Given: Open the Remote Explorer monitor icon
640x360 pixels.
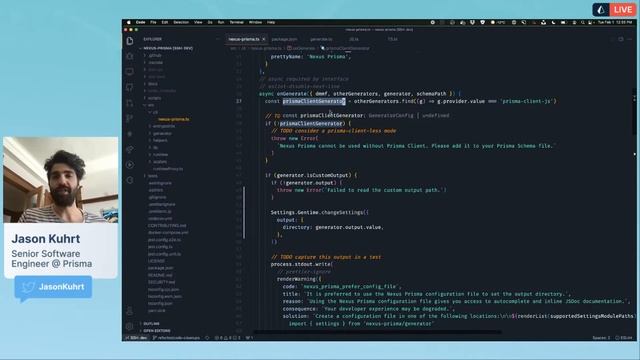Looking at the screenshot, I should [130, 71].
